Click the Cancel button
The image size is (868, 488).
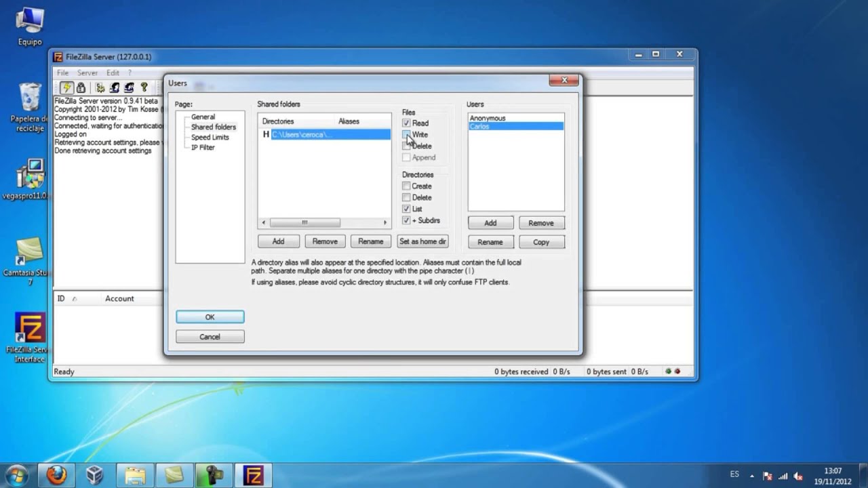coord(210,337)
